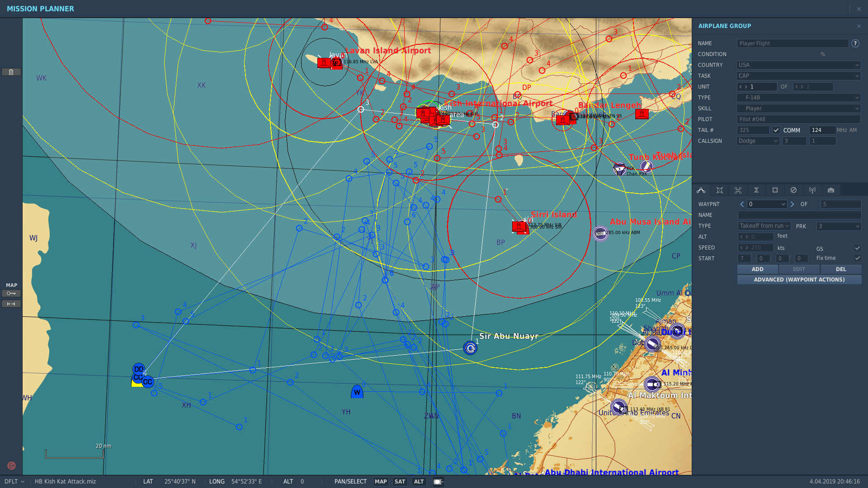Open the route waypoints tab icon
The width and height of the screenshot is (868, 488).
click(x=701, y=190)
